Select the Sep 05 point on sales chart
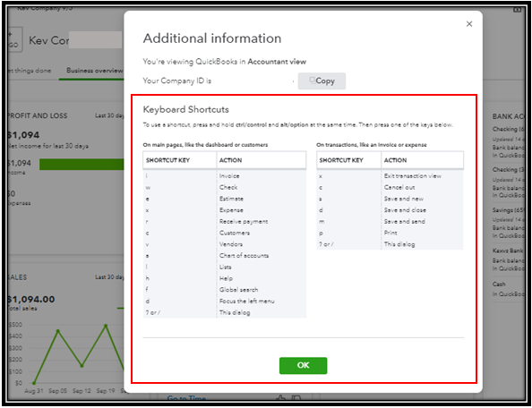 tap(58, 331)
